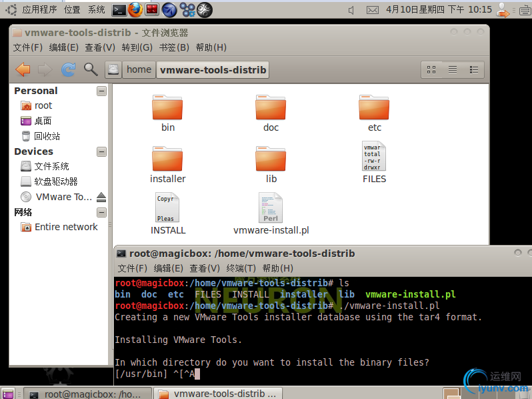Screen dimensions: 532x399
Task: Launch terminal from the top panel
Action: tap(119, 10)
